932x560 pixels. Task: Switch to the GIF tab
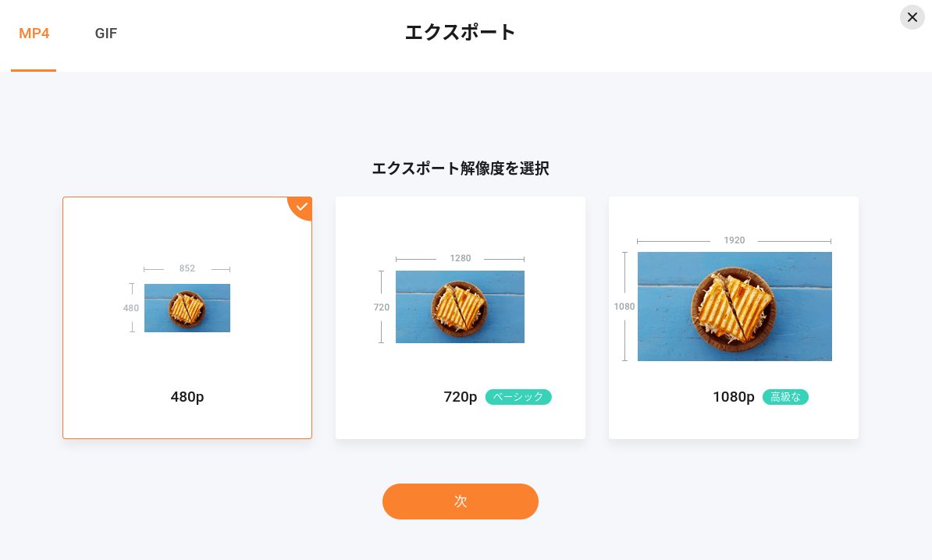[x=106, y=34]
